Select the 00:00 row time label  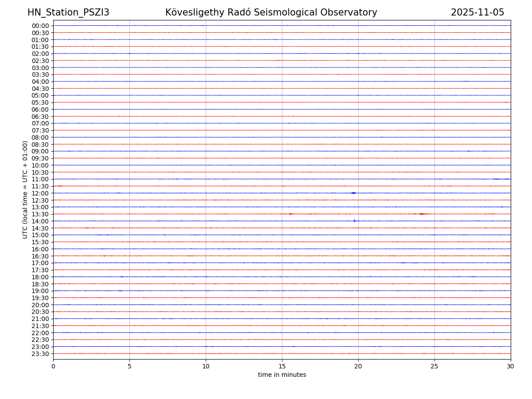pyautogui.click(x=40, y=26)
